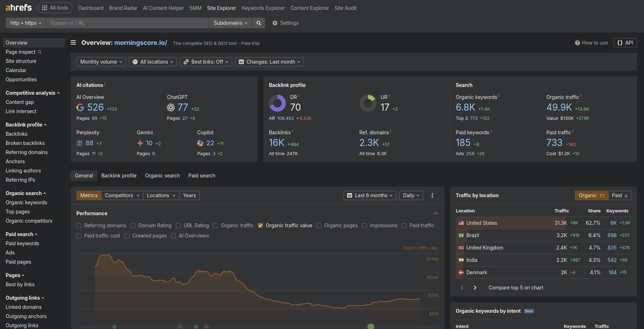Click the hamburger menu beside Overview
644x329 pixels.
pyautogui.click(x=73, y=43)
